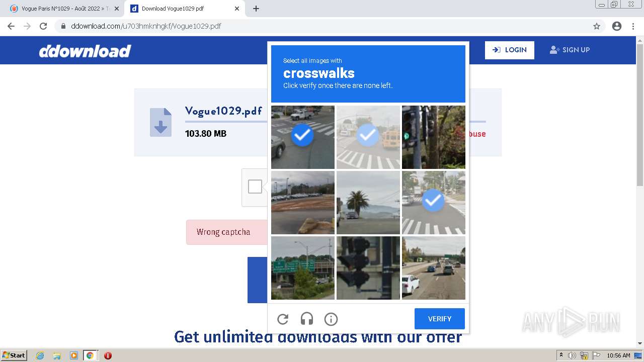644x362 pixels.
Task: Click the Vogue1029.pdf file name
Action: pos(223,111)
